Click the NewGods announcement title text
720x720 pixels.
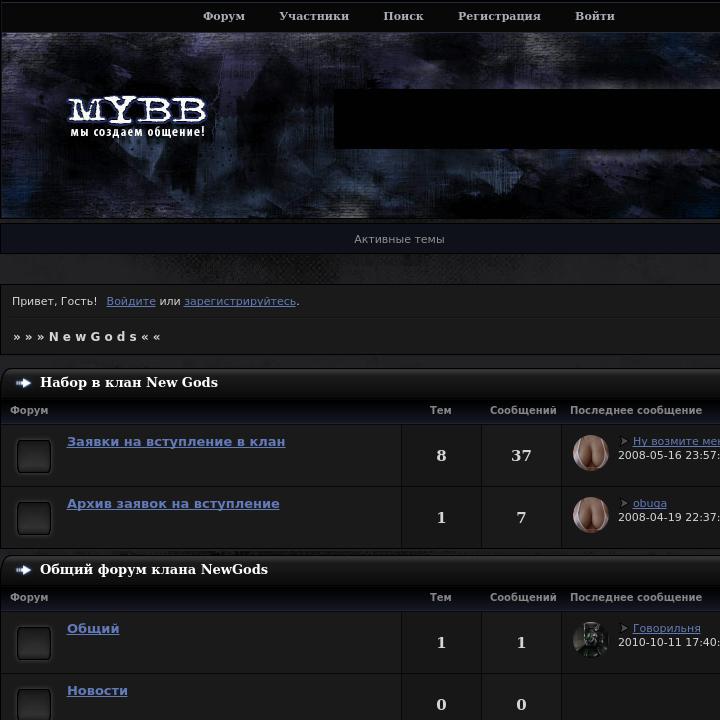[x=87, y=337]
